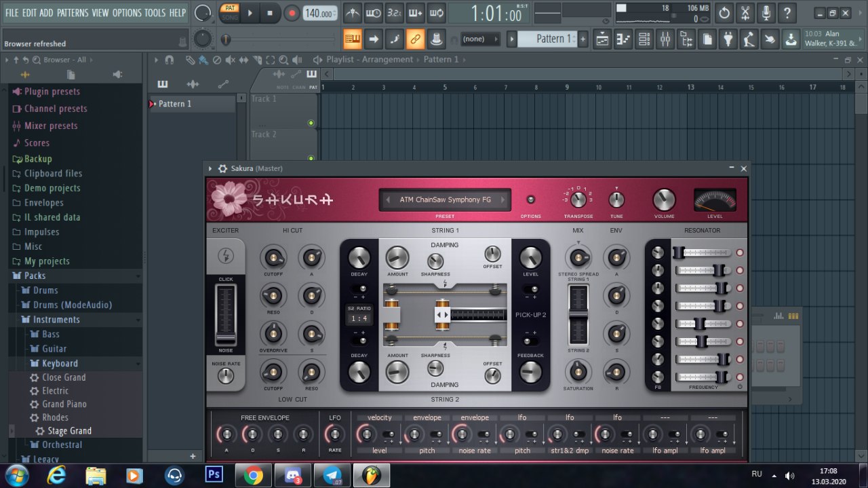Arm the red Record button
The image size is (868, 488).
click(292, 12)
